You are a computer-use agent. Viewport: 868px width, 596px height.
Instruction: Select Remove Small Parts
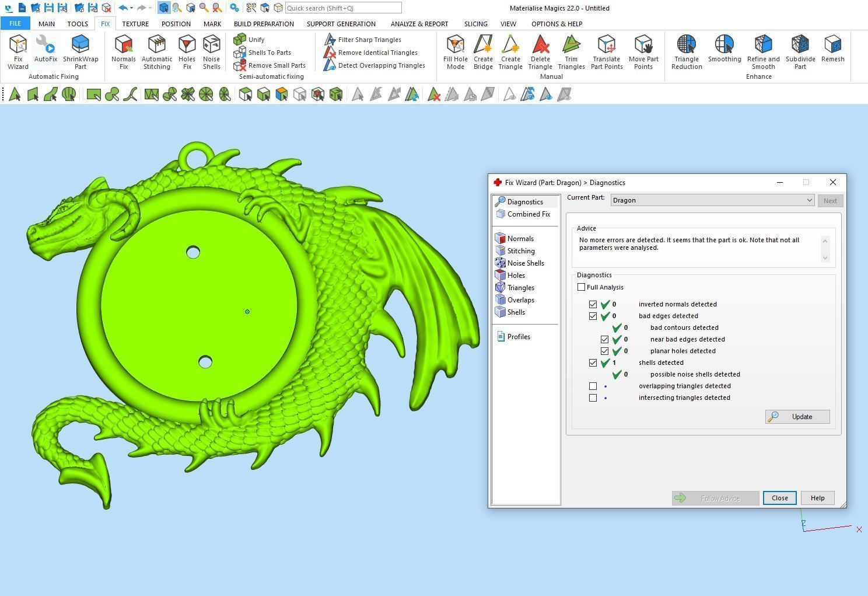tap(269, 65)
